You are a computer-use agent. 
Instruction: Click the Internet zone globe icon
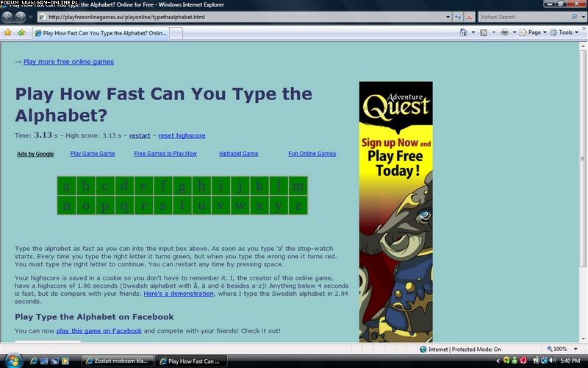pyautogui.click(x=423, y=349)
